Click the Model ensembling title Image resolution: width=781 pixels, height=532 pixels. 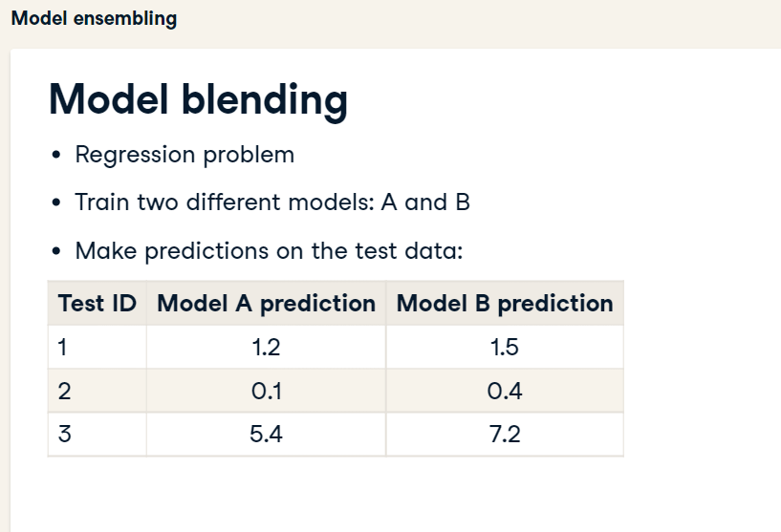[94, 19]
